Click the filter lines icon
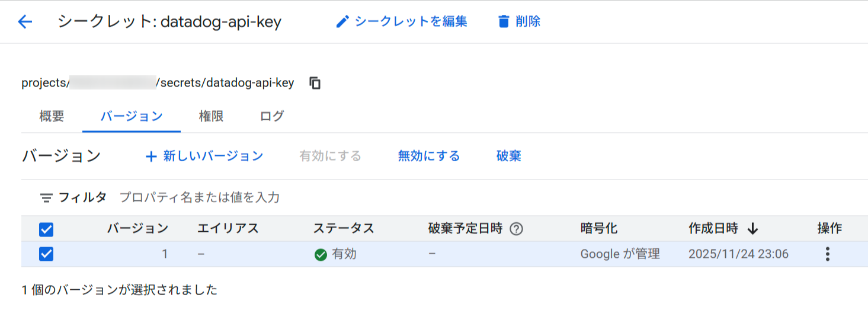Viewport: 868px width, 310px height. (x=46, y=197)
